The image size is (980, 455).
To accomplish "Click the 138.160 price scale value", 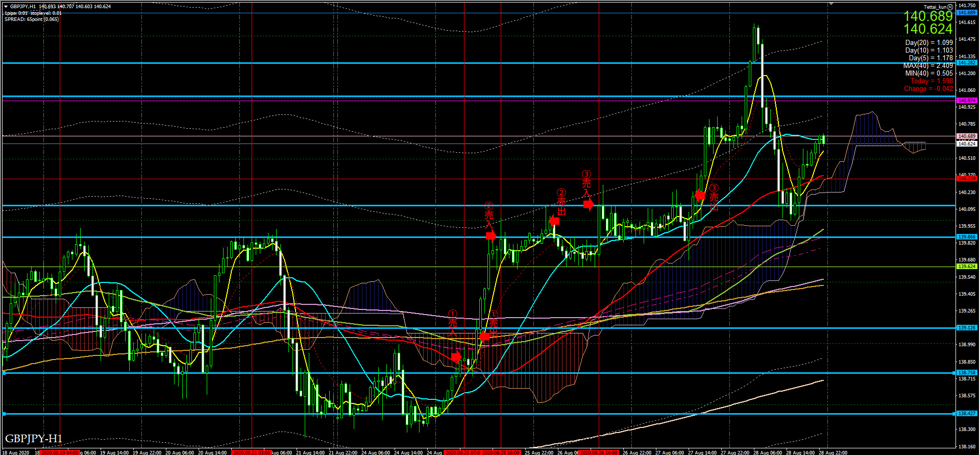I will tap(967, 447).
